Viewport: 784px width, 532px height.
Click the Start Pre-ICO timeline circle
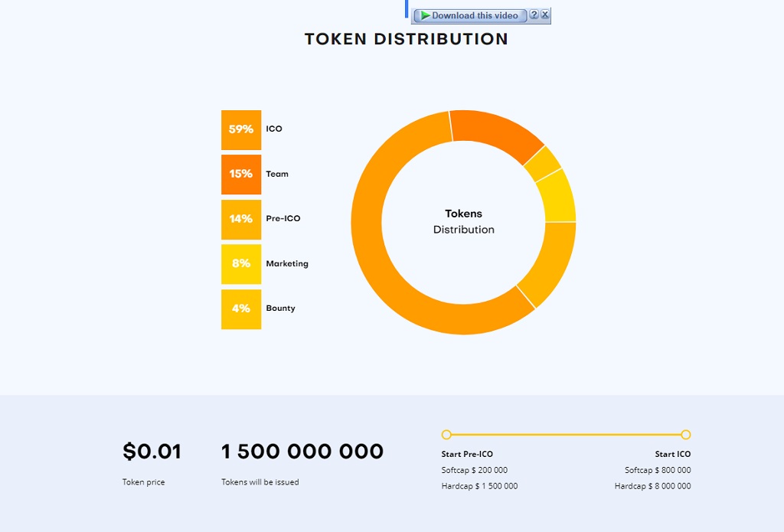pos(446,435)
